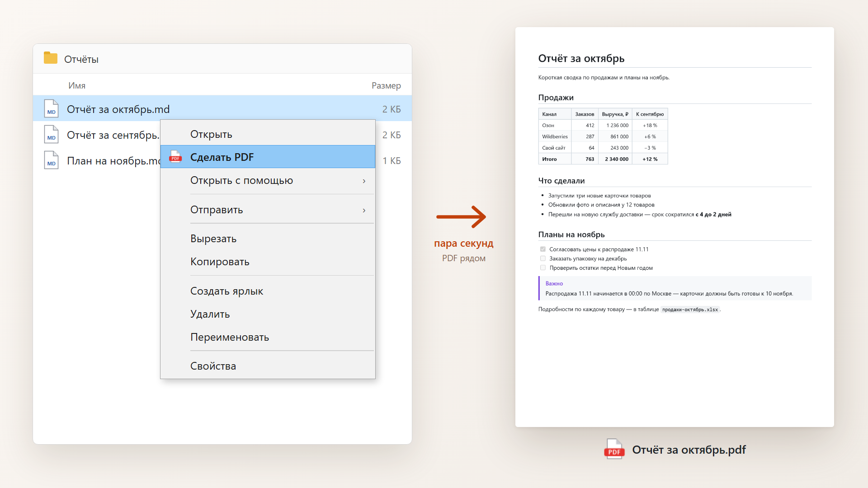Expand the Открыть с помощью submenu arrow
The image size is (868, 488).
point(364,181)
